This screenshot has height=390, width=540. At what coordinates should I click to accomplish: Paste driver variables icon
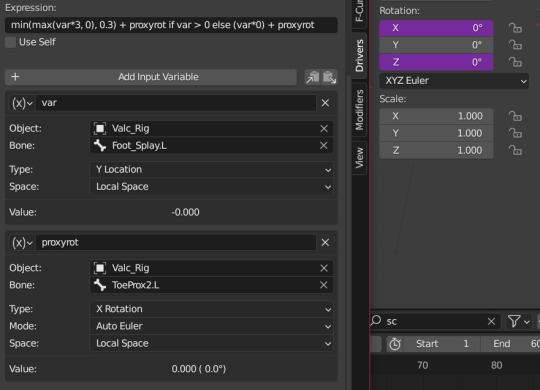(x=329, y=77)
